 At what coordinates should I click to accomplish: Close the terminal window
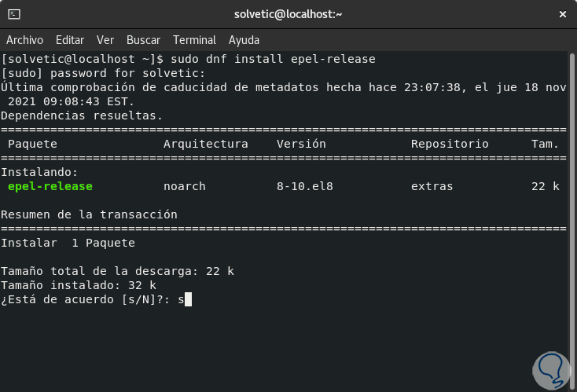[562, 14]
